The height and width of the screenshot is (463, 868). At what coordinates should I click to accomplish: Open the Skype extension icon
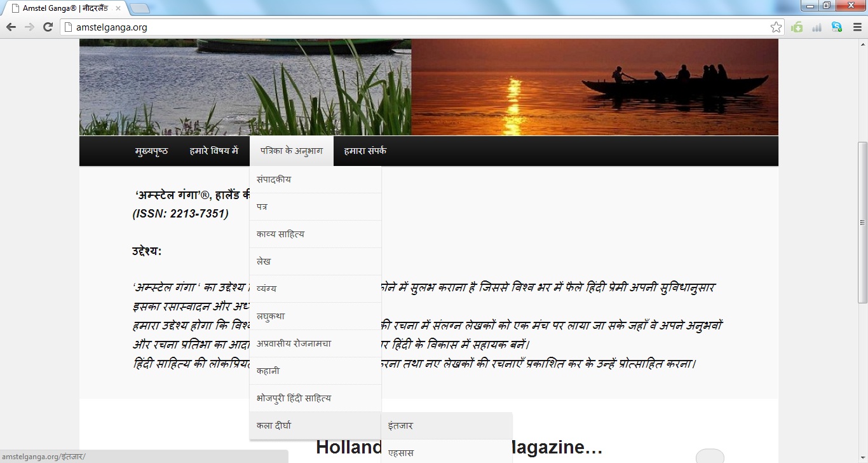[837, 27]
